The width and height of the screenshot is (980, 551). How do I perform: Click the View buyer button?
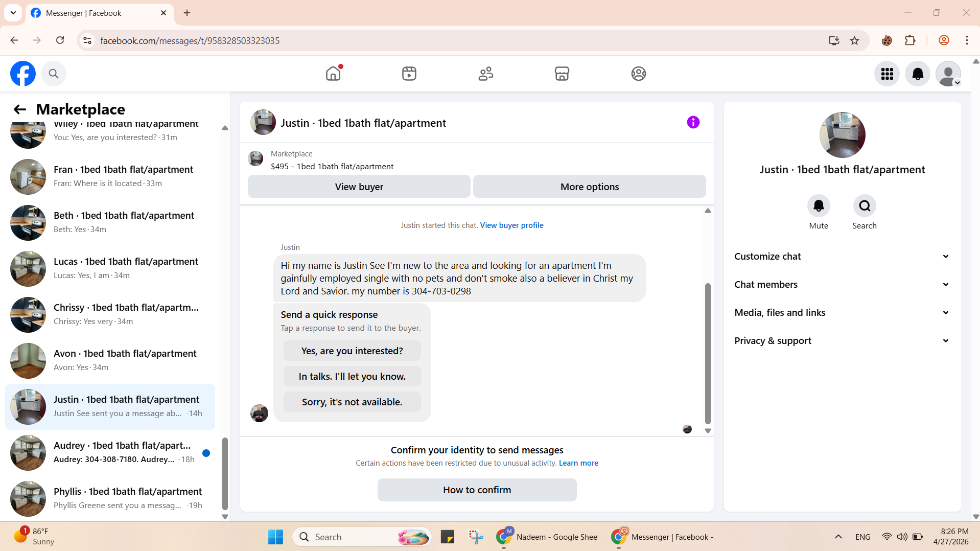tap(359, 187)
